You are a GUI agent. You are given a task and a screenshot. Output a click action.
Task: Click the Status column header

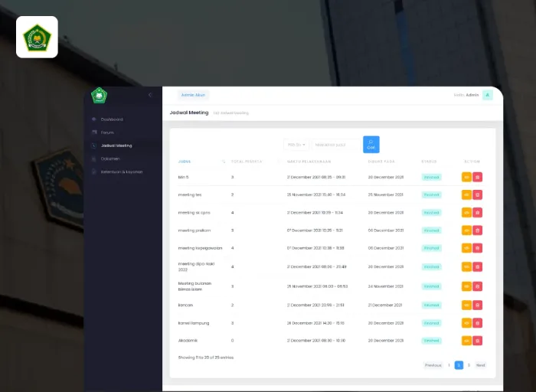coord(429,162)
